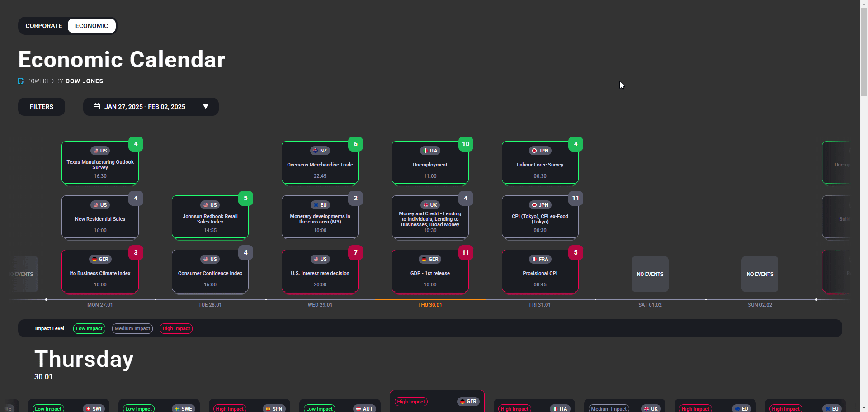Select the ECONOMIC tab
The width and height of the screenshot is (868, 412).
[92, 26]
